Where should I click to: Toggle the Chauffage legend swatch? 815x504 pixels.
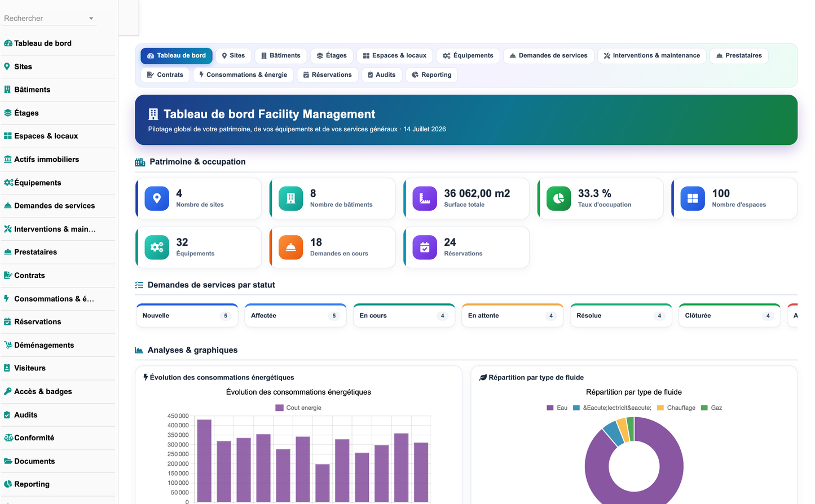coord(660,408)
